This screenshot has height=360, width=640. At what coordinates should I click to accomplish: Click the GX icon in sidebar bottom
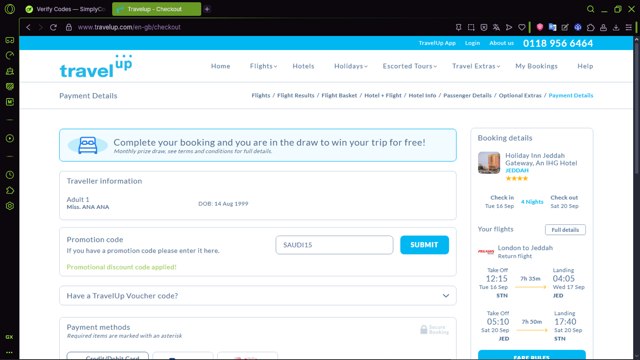[9, 337]
